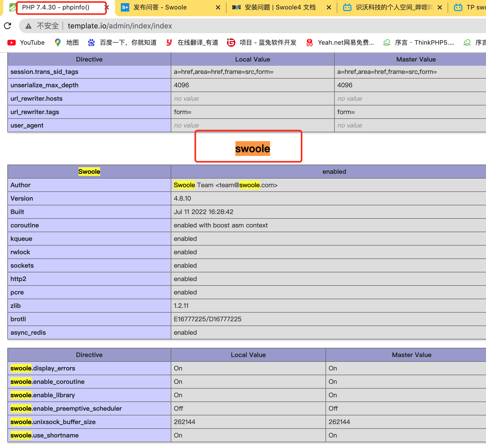The width and height of the screenshot is (486, 448).
Task: Click the favicon of the TP swoole tab
Action: (x=458, y=7)
